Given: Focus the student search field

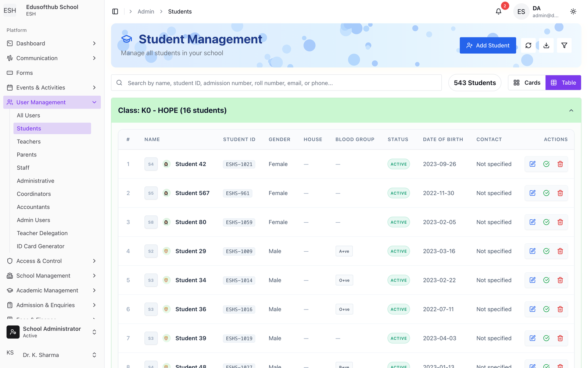Looking at the screenshot, I should click(276, 83).
